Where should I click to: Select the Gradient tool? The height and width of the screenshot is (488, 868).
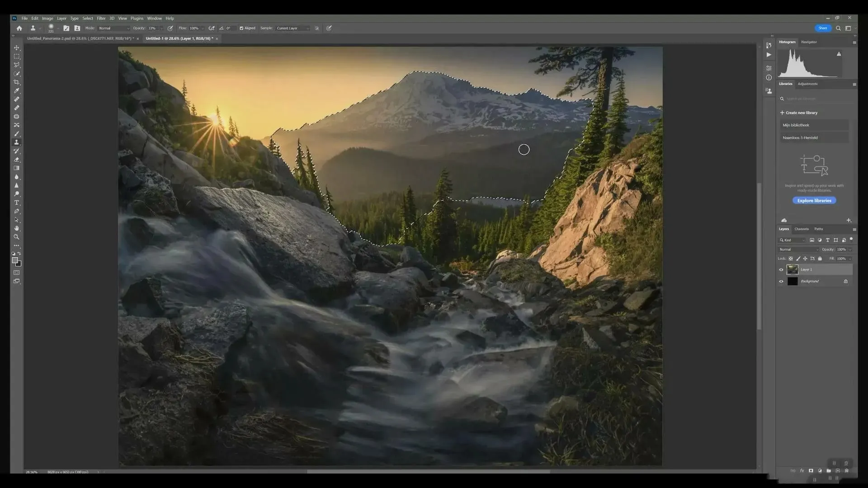(17, 168)
